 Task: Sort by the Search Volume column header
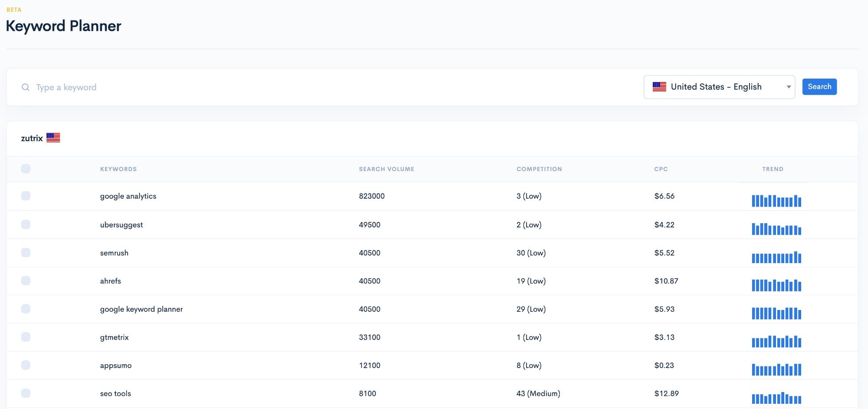(387, 169)
